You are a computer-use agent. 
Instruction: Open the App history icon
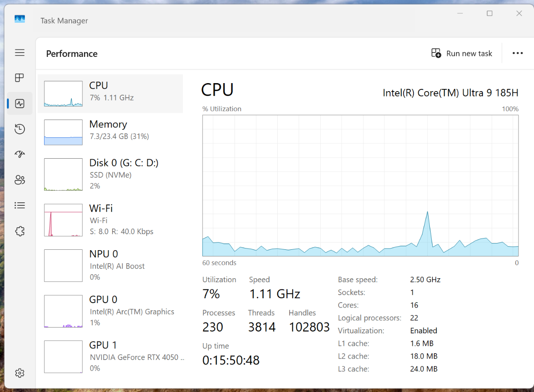pos(20,129)
